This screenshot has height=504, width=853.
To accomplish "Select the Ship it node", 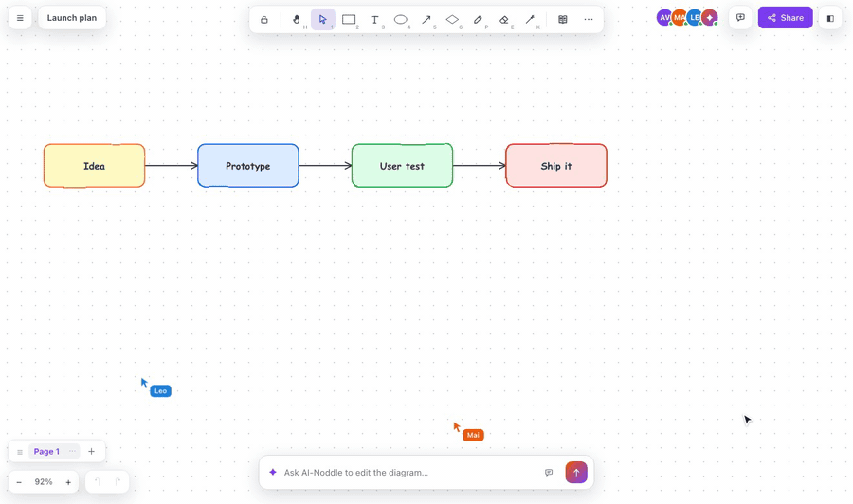I will (556, 166).
